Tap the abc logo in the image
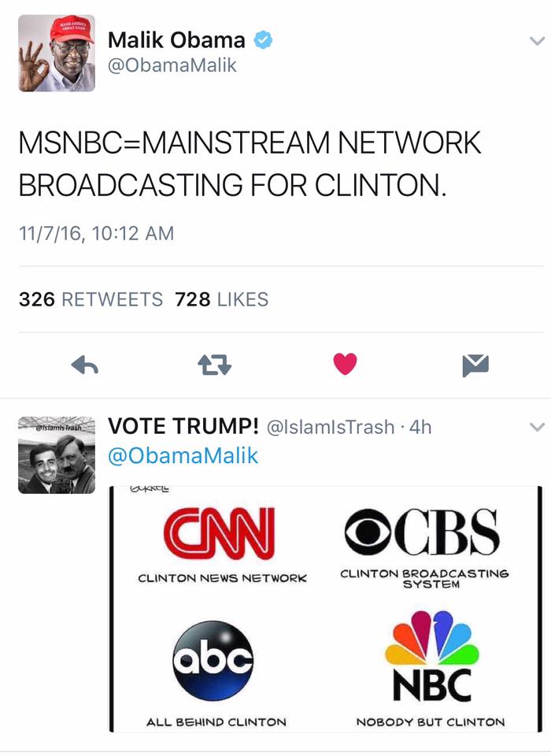Image resolution: width=551 pixels, height=756 pixels. pyautogui.click(x=213, y=660)
